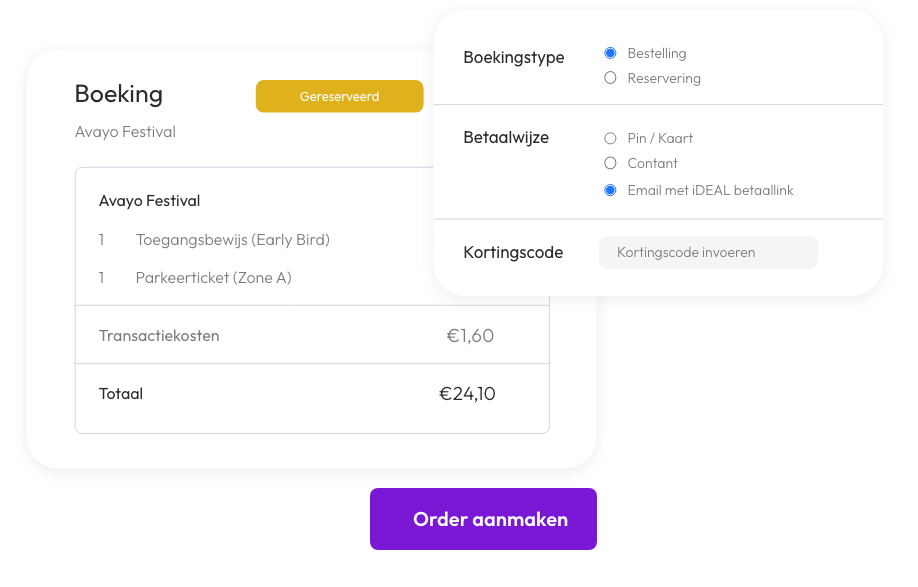Viewport: 918px width, 587px height.
Task: Click the Avayo Festival order card title
Action: (150, 201)
